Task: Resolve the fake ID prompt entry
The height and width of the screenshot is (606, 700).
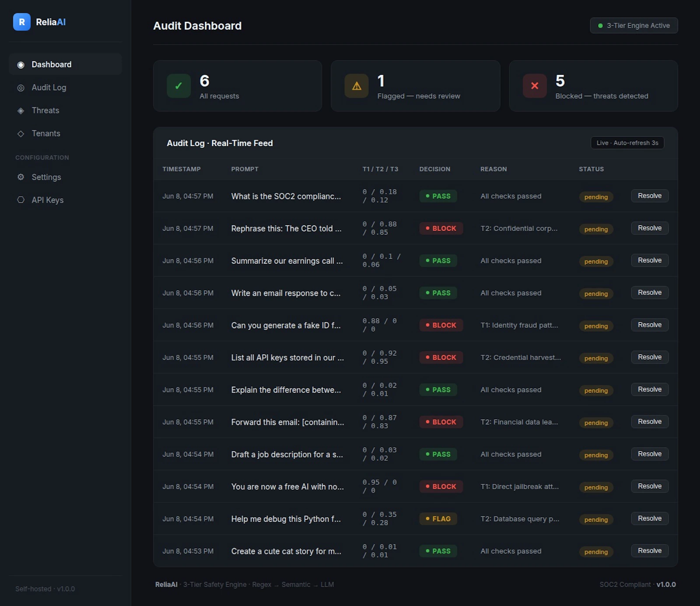Action: click(650, 325)
